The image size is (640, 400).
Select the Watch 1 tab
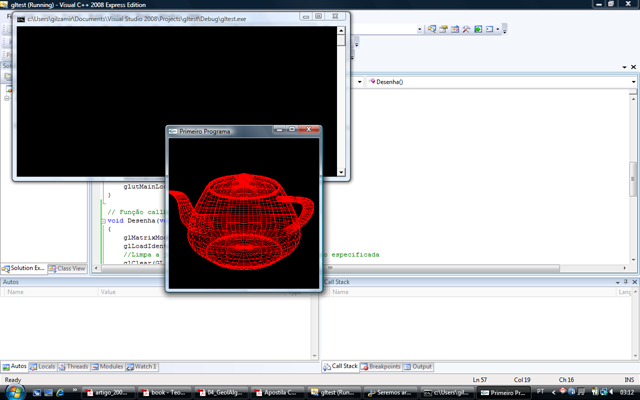tap(141, 367)
